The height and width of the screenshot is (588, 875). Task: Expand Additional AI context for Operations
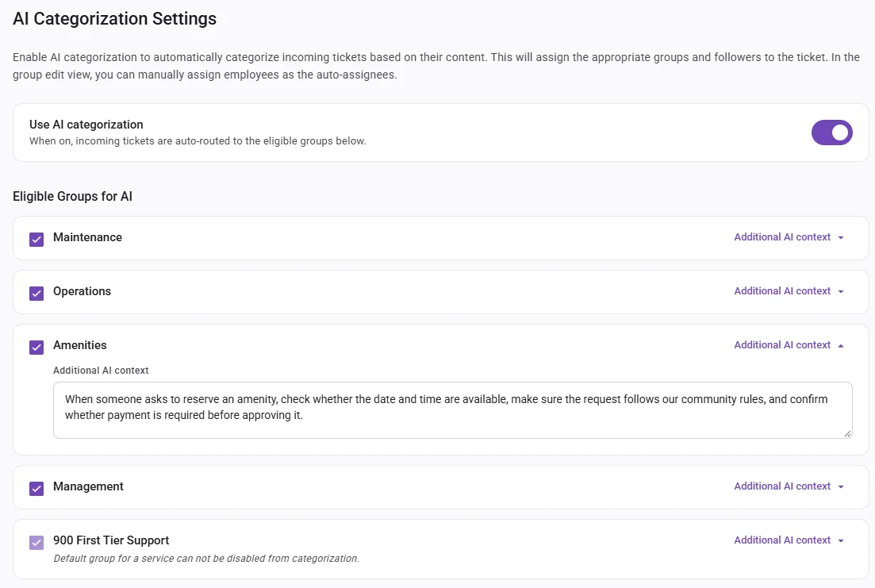click(x=789, y=291)
